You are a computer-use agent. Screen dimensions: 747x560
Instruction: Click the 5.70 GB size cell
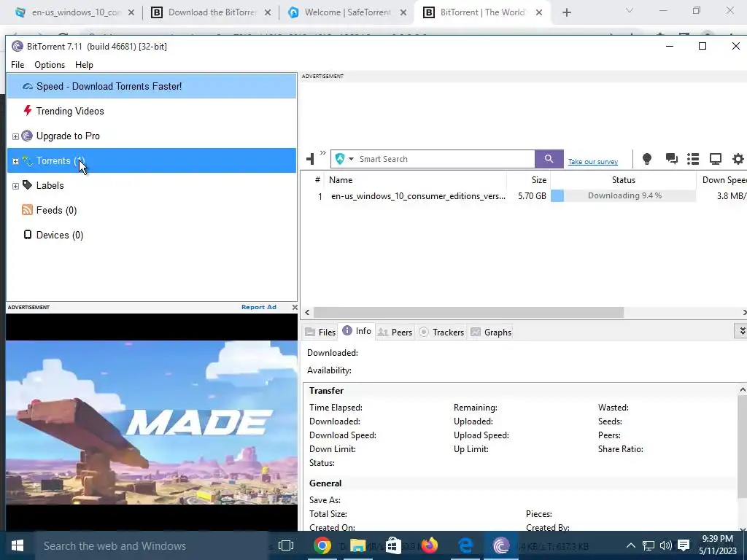point(532,195)
